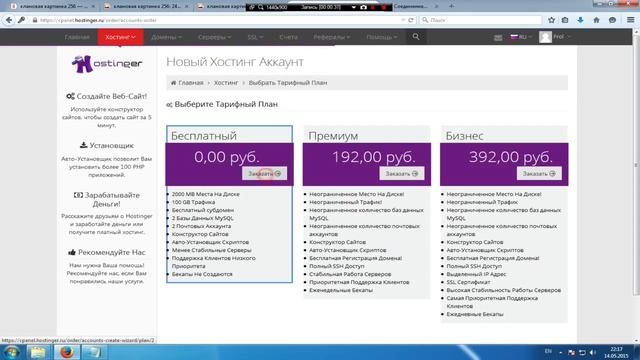
Task: Expand the Домены dropdown menu
Action: coord(166,37)
